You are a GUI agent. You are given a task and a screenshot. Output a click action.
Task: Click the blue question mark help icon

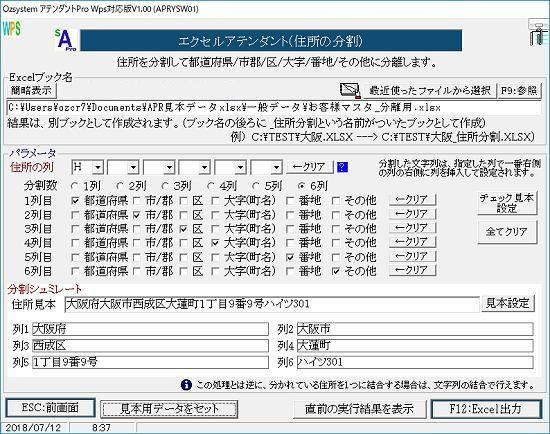(342, 167)
